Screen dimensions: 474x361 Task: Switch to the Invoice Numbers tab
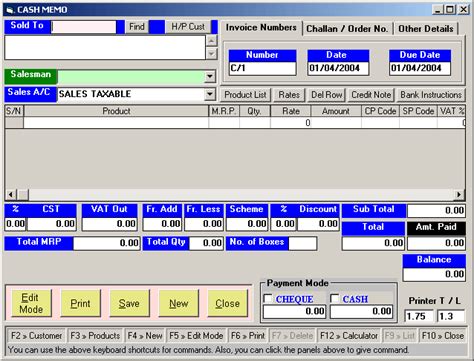point(261,28)
